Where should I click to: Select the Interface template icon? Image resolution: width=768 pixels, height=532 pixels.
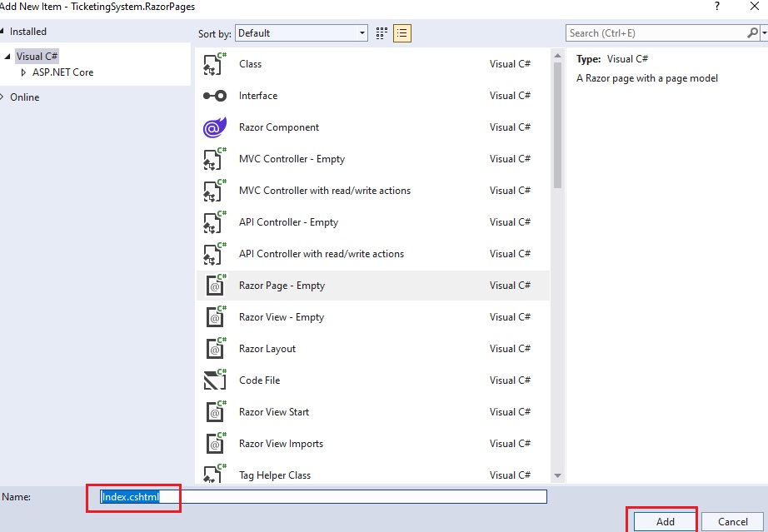click(215, 96)
